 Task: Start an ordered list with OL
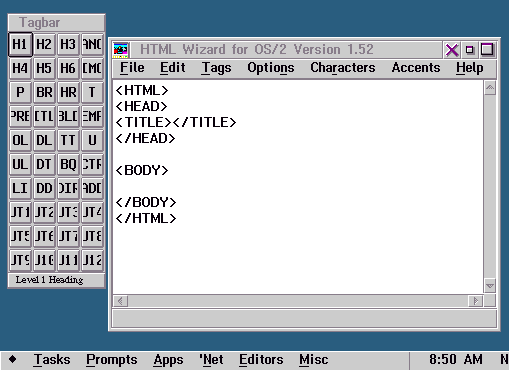pyautogui.click(x=20, y=140)
